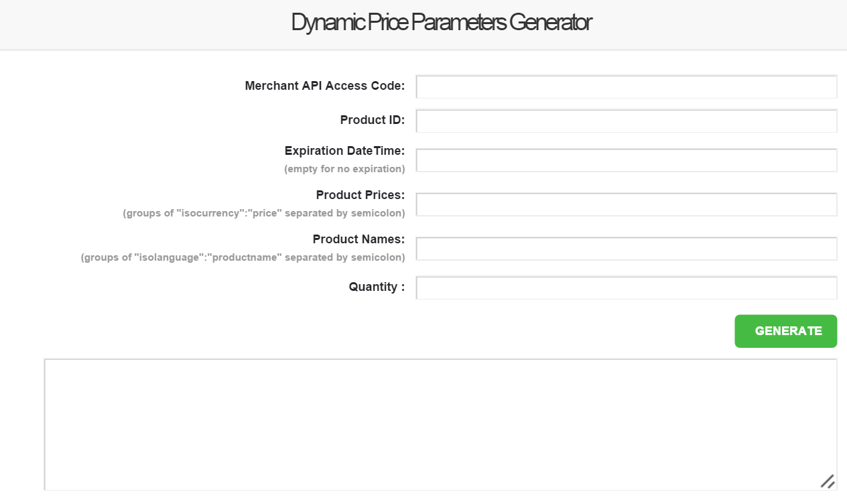The image size is (847, 504).
Task: Click the text area resize handle
Action: tap(828, 481)
